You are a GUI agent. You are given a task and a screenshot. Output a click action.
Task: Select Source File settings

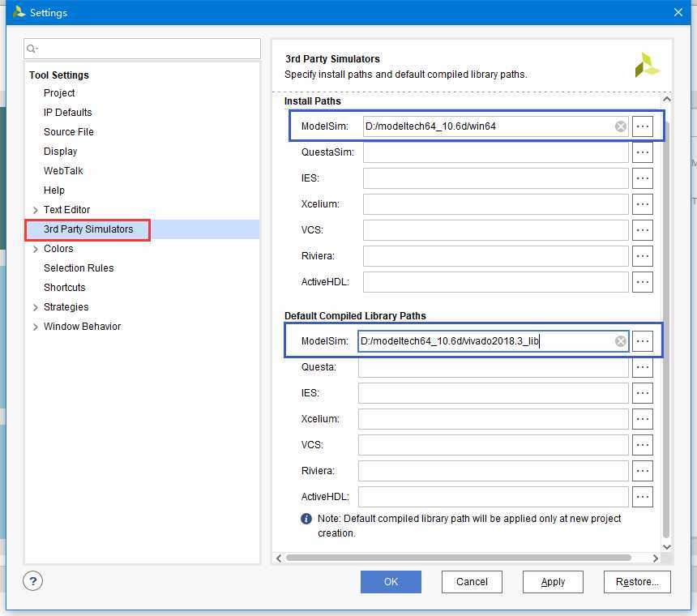pyautogui.click(x=68, y=132)
